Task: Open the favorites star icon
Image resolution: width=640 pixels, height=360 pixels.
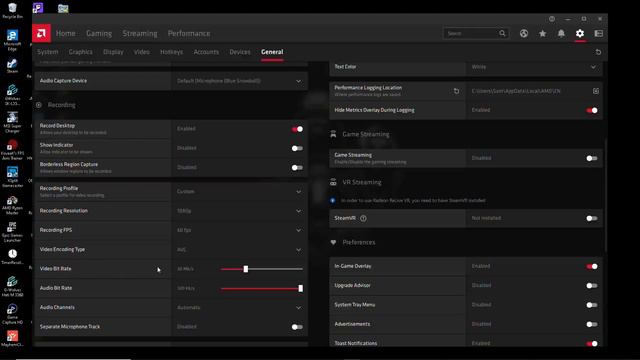Action: (542, 33)
